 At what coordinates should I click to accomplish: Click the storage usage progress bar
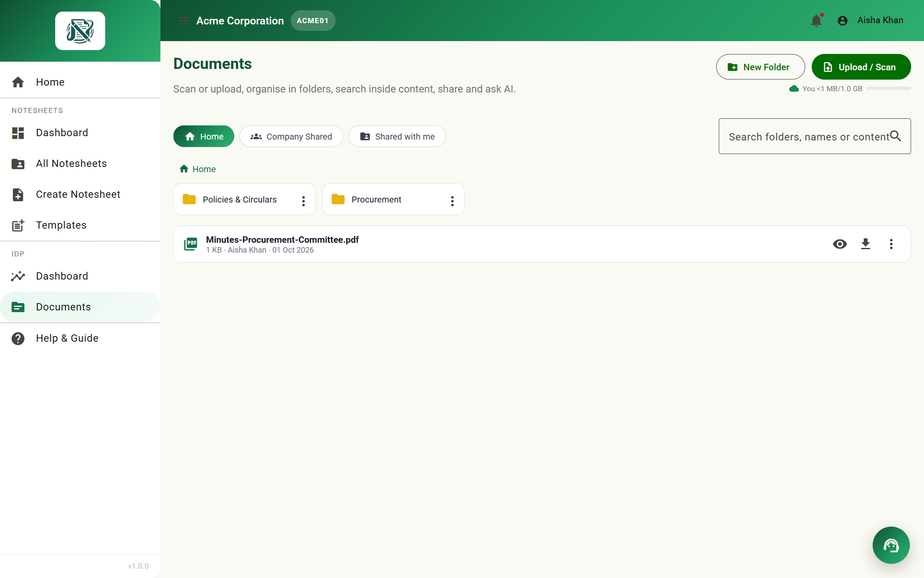tap(888, 89)
